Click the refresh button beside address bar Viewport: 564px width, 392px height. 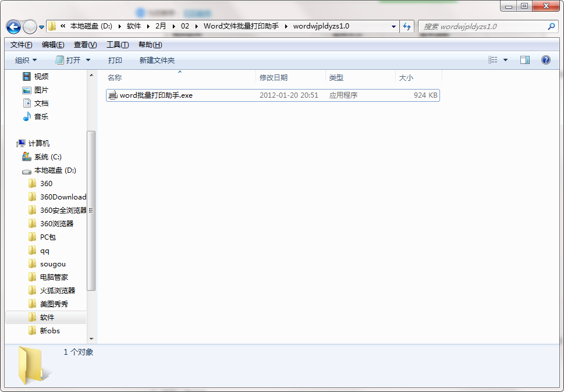point(407,27)
